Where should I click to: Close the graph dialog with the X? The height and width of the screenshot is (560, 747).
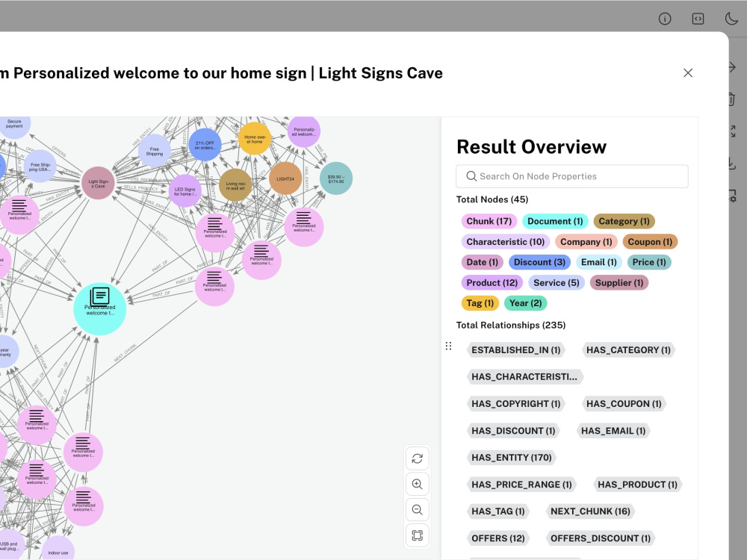[x=688, y=73]
